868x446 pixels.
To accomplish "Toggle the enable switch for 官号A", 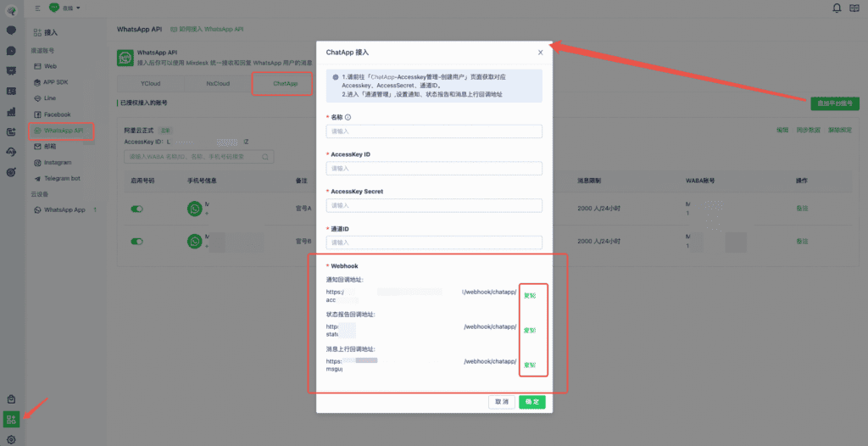I will 136,209.
